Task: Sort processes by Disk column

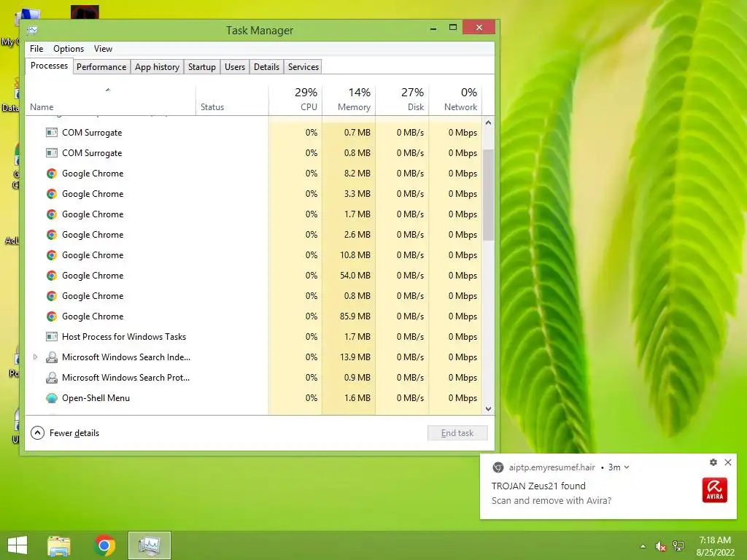Action: tap(402, 100)
